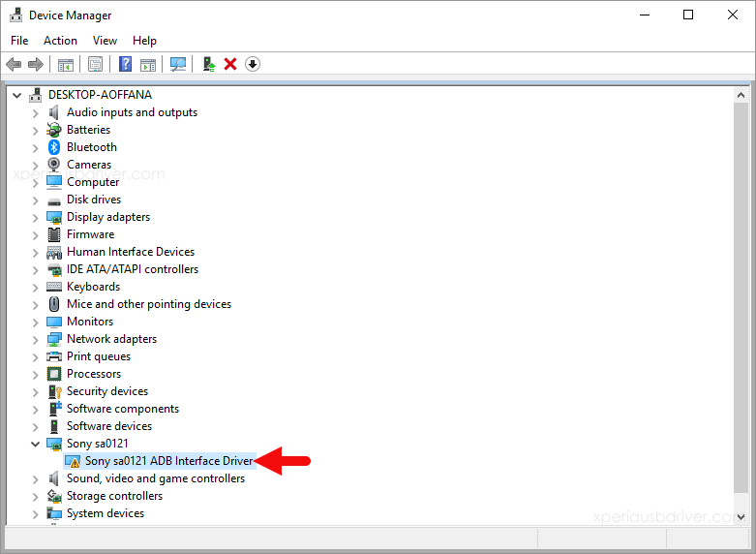The image size is (756, 554).
Task: Click Scan for hardware changes icon
Action: [x=178, y=64]
